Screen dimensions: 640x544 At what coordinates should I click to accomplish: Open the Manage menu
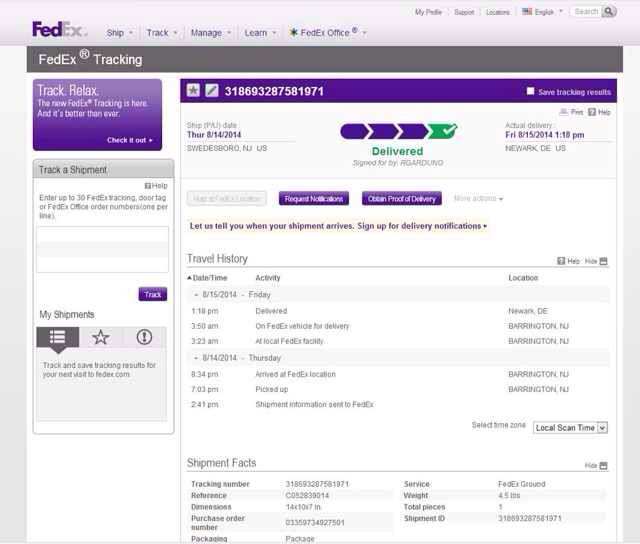210,33
